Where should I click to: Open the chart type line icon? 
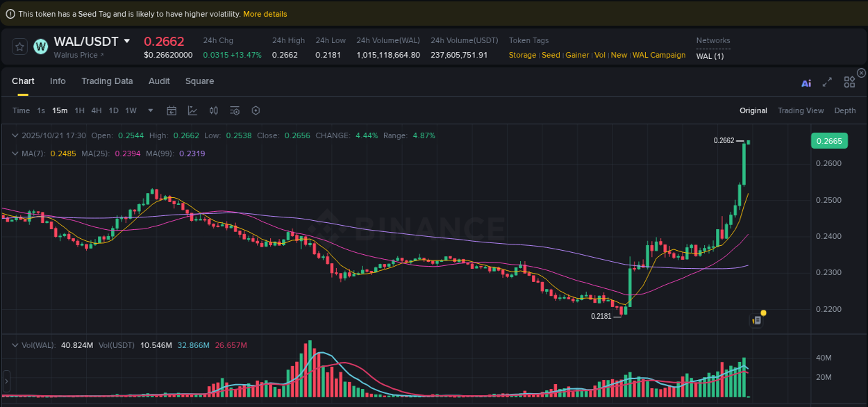pyautogui.click(x=192, y=110)
